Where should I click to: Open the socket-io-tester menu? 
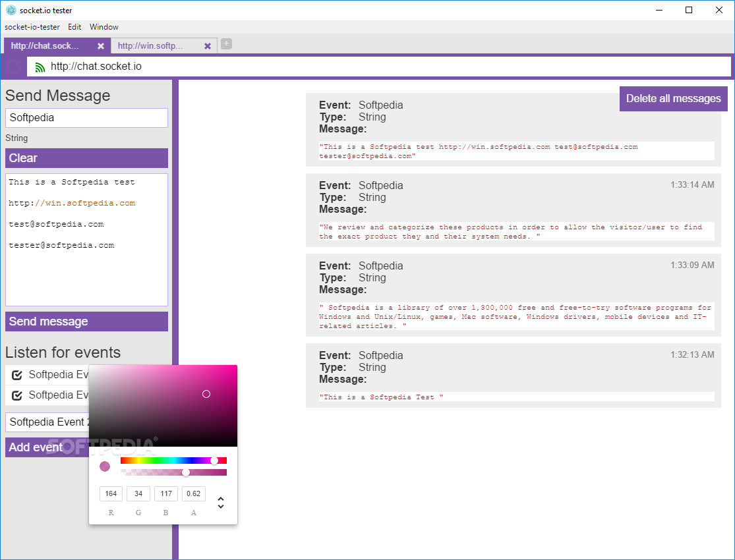tap(32, 27)
